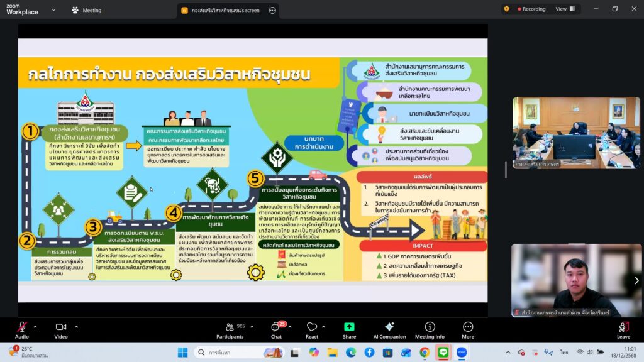The width and height of the screenshot is (644, 362).
Task: Open AI Companion
Action: pyautogui.click(x=389, y=329)
